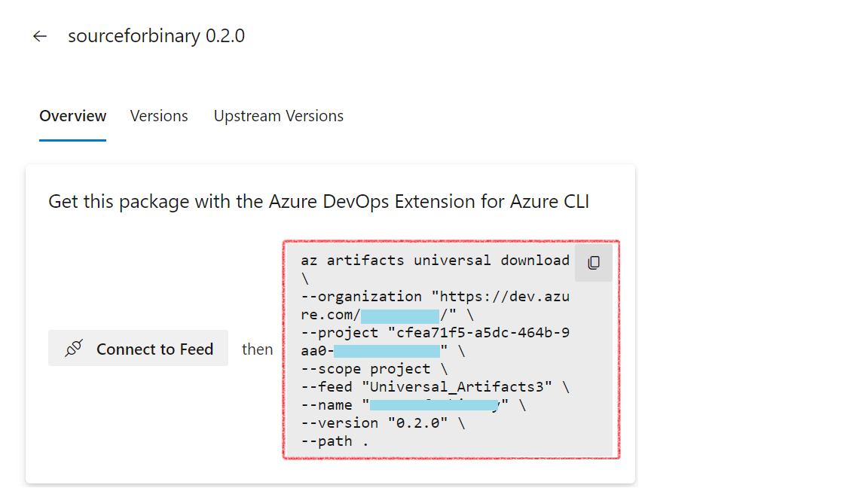Click the connector plug glyph on the feed button

tap(74, 348)
